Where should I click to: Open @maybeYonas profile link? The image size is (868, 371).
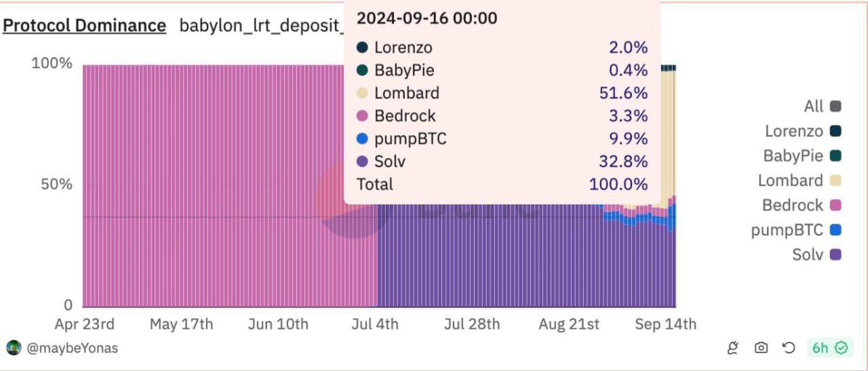(72, 348)
